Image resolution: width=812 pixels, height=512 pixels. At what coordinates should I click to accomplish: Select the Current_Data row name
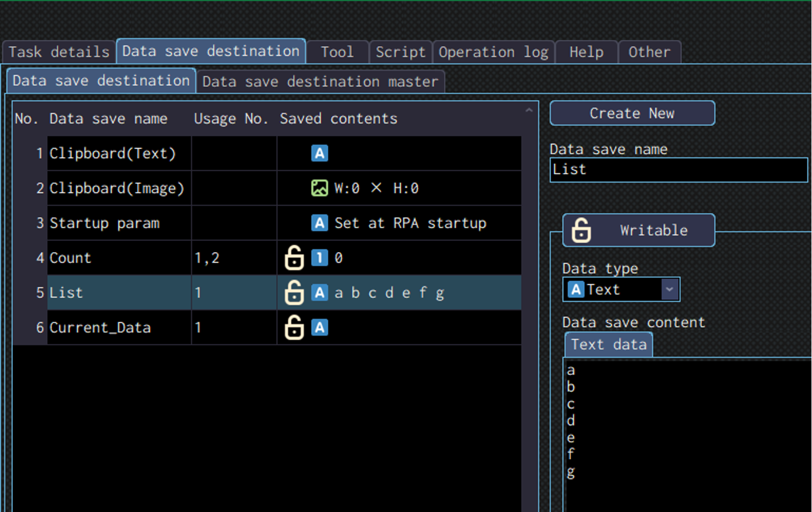(x=100, y=328)
